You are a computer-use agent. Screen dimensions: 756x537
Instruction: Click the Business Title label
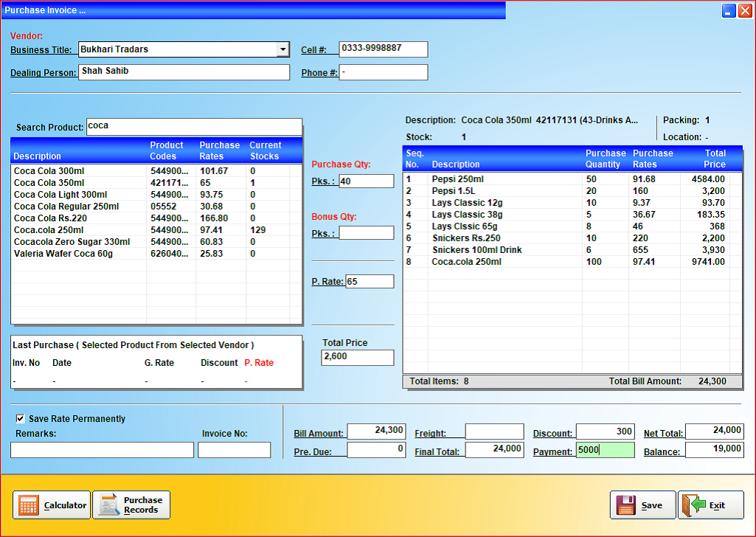point(41,49)
